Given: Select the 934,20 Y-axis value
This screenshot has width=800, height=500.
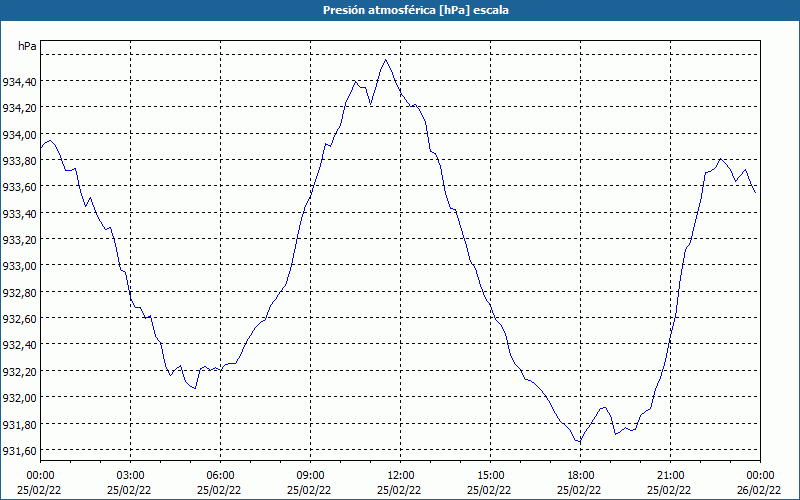Looking at the screenshot, I should [19, 108].
